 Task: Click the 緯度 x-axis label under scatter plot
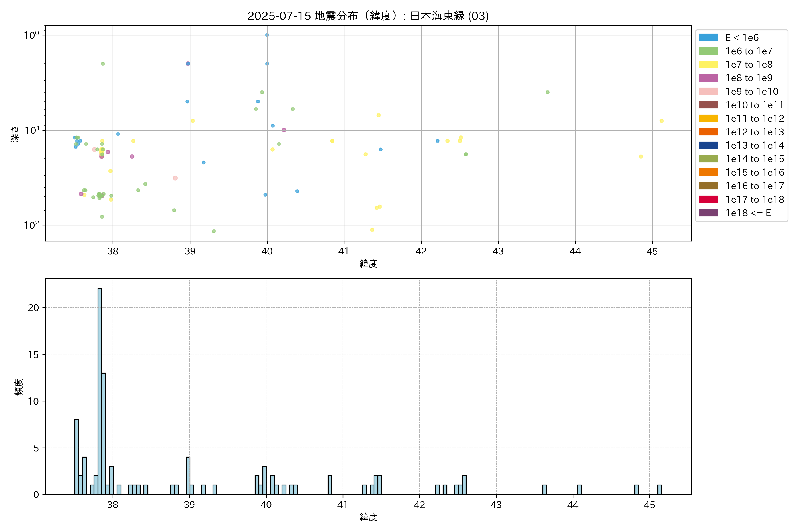tap(368, 264)
